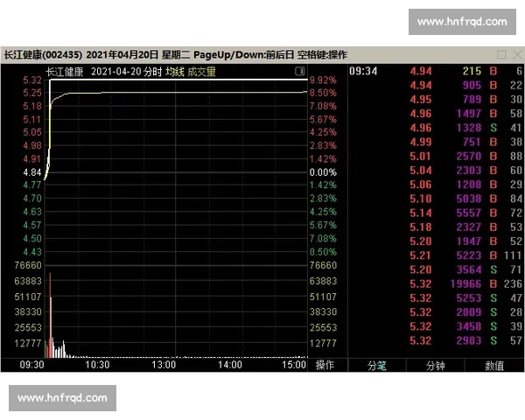Click the 操作 button below chart
Viewport: 525px width, 420px height.
coord(325,365)
